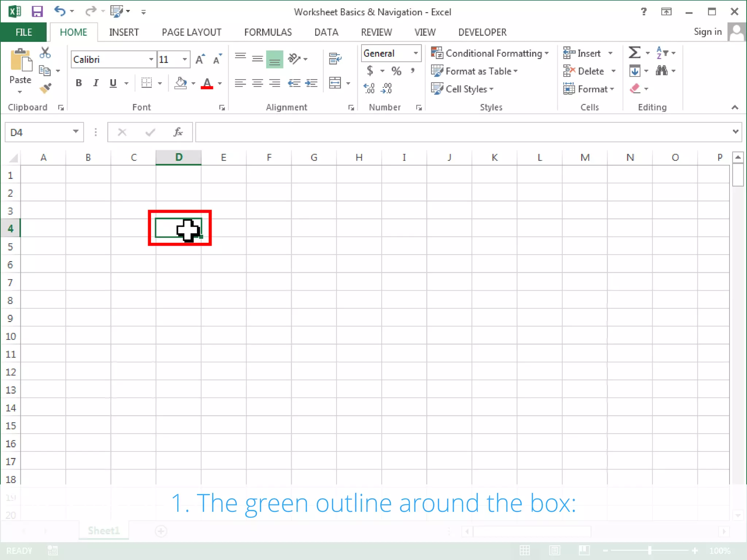Open Format as Table dropdown
The height and width of the screenshot is (560, 747).
(474, 71)
